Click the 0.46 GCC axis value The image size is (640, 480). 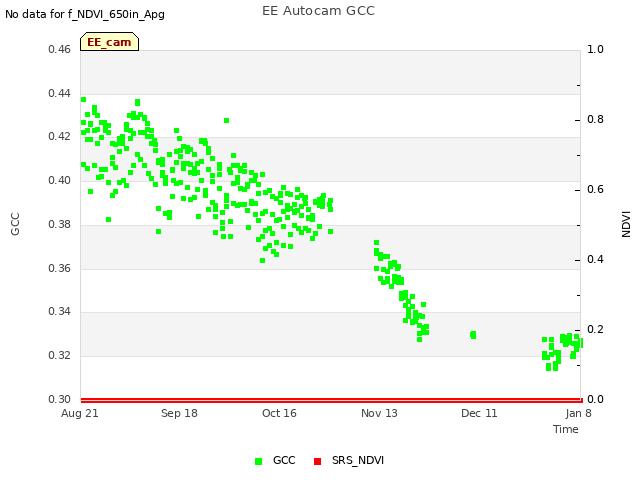pos(59,49)
